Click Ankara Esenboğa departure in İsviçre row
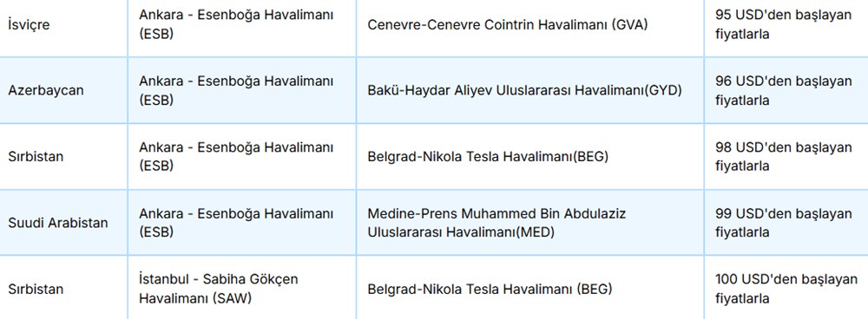Image resolution: width=868 pixels, height=319 pixels. pos(236,25)
